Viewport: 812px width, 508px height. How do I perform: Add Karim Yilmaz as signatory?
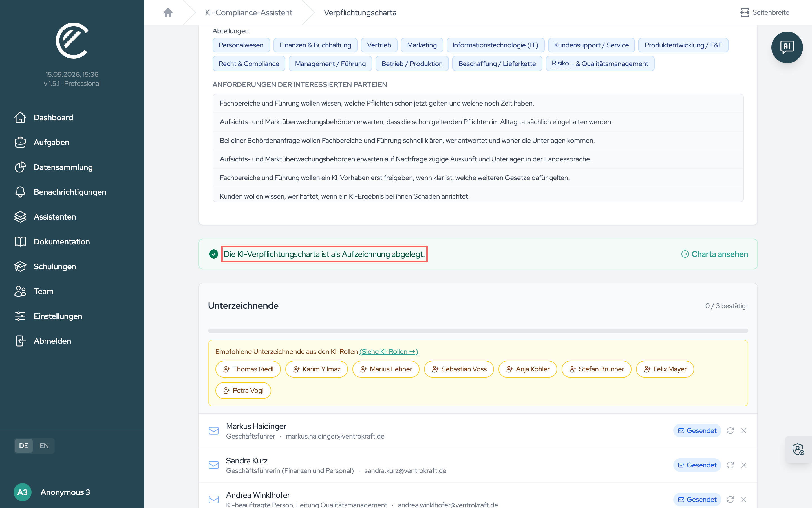316,369
